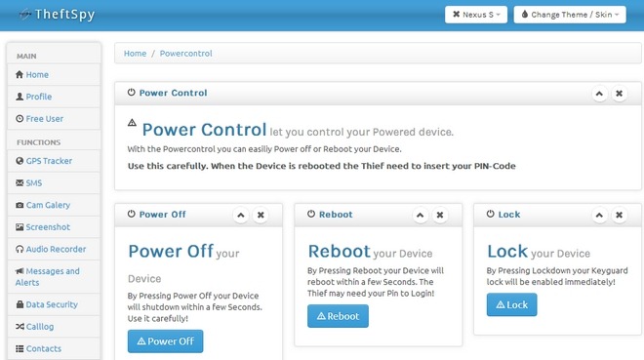Click the globe icon beside GPS Tracker

[20, 161]
